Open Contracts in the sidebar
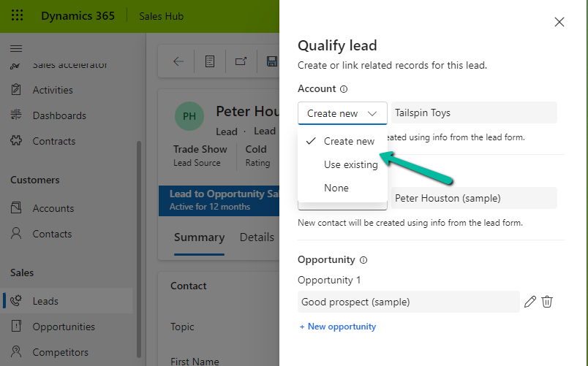Image resolution: width=588 pixels, height=366 pixels. [x=54, y=141]
